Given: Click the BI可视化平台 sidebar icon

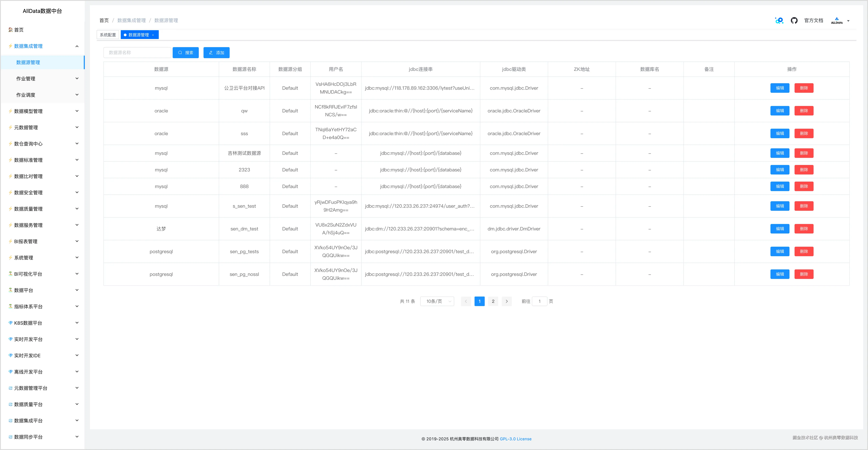Looking at the screenshot, I should click(x=11, y=274).
